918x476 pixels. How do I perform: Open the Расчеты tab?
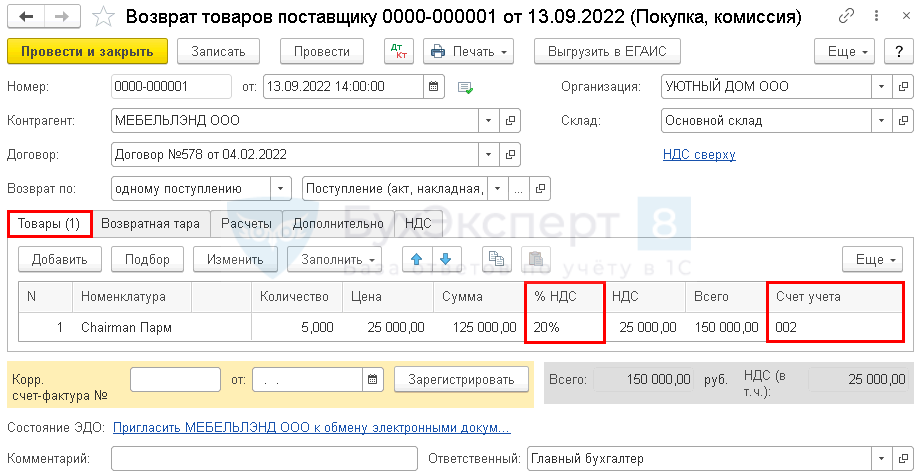[x=246, y=223]
